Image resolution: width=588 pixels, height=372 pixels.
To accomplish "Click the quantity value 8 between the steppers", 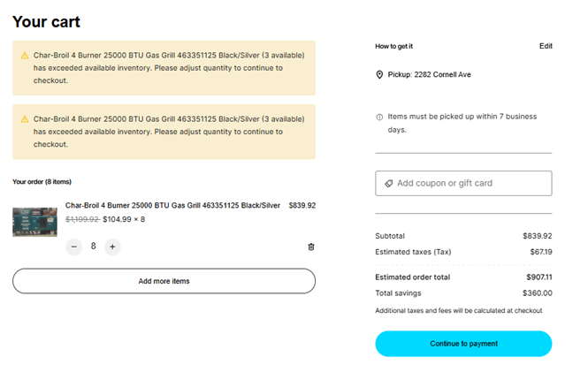I will point(93,247).
